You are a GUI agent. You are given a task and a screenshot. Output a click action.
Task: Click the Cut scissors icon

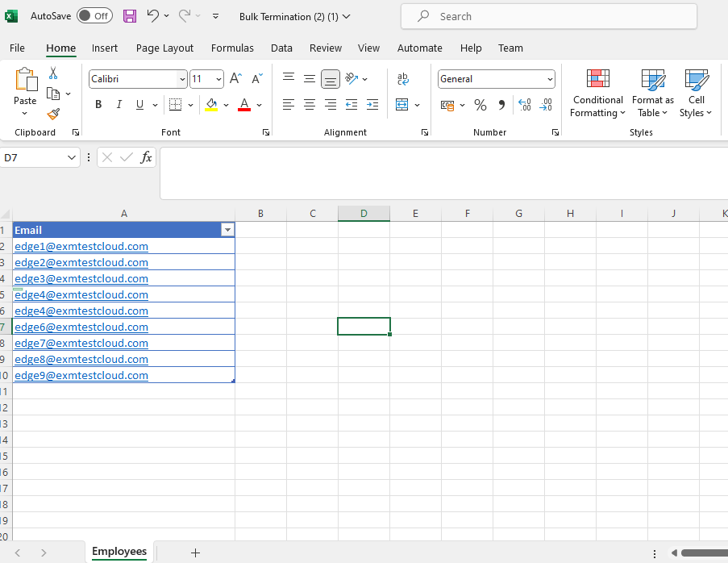point(53,73)
